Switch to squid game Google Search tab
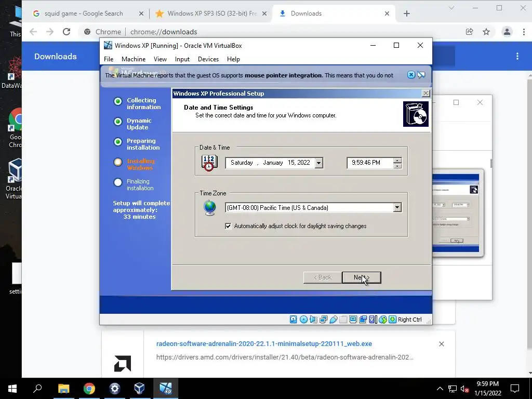The width and height of the screenshot is (532, 399). click(x=84, y=14)
